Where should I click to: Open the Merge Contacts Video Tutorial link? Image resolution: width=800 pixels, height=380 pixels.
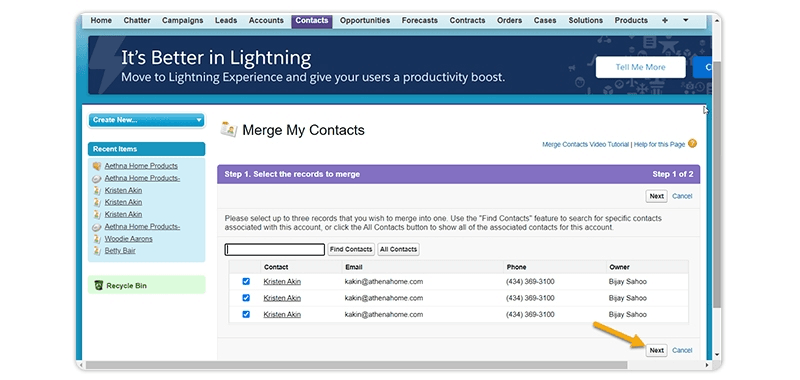[x=585, y=144]
